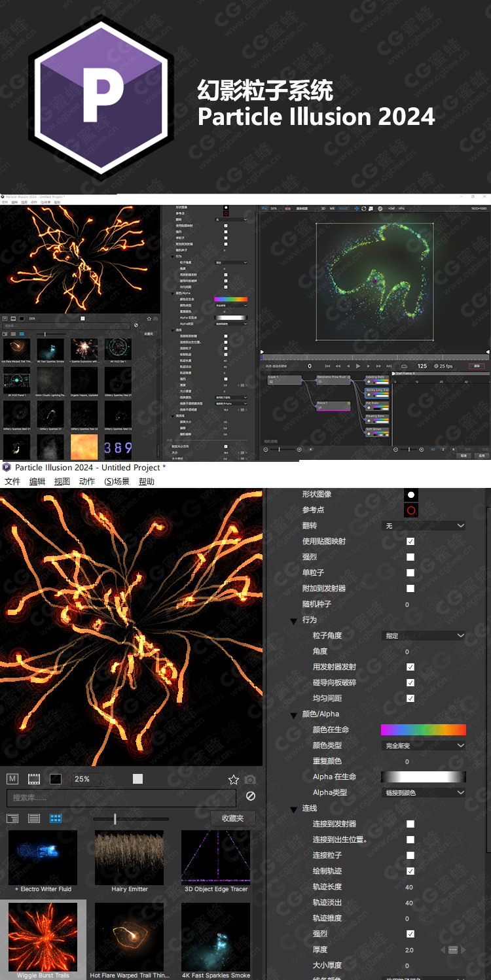This screenshot has height=980, width=491.
Task: Collapse the 连线 section in enlarged panel
Action: (294, 809)
